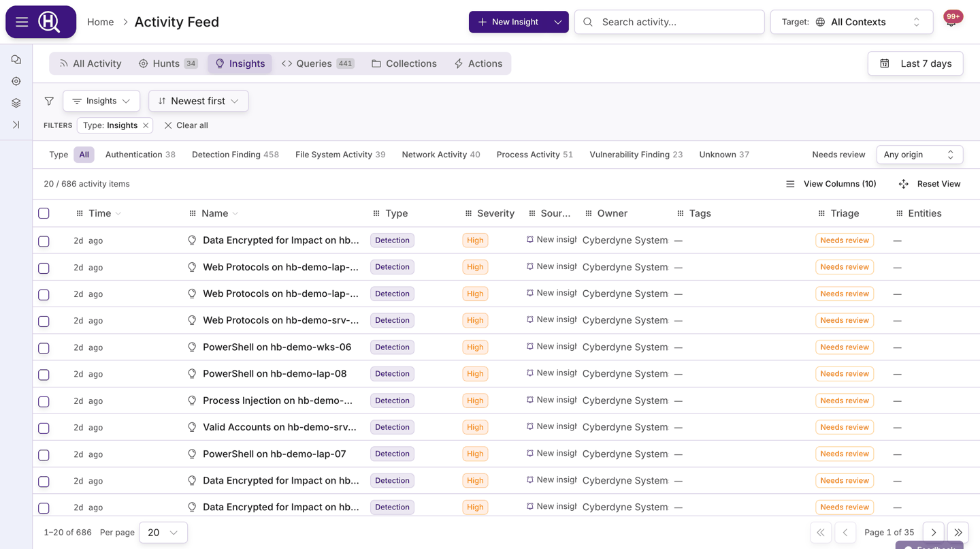
Task: Open the hamburger menu
Action: 22,22
